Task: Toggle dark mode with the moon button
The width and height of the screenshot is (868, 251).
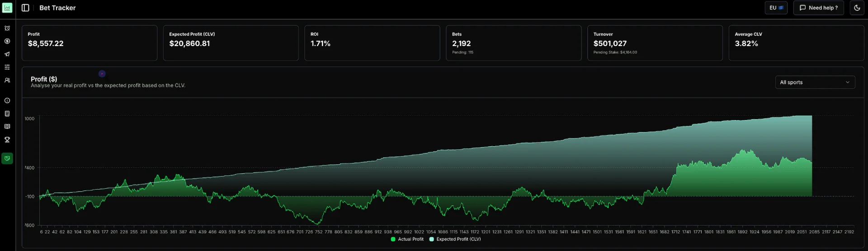Action: pos(857,8)
